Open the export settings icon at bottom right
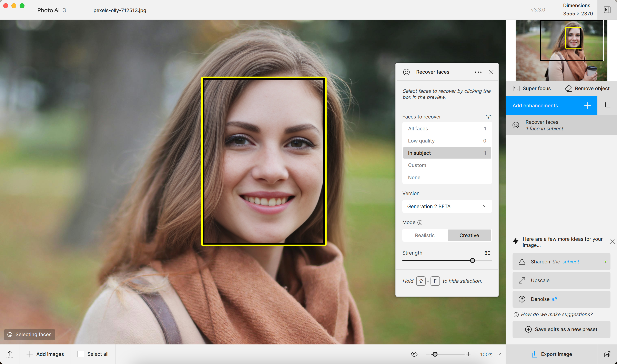Image resolution: width=617 pixels, height=364 pixels. tap(607, 354)
